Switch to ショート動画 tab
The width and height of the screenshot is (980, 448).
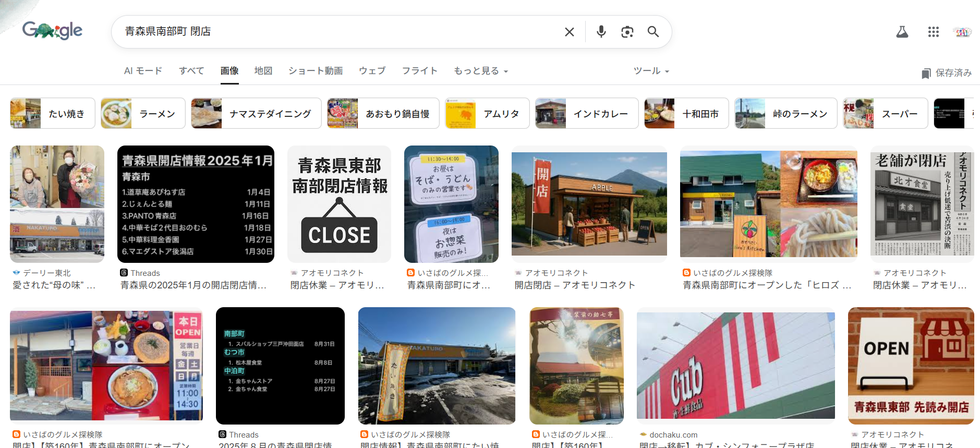[316, 70]
